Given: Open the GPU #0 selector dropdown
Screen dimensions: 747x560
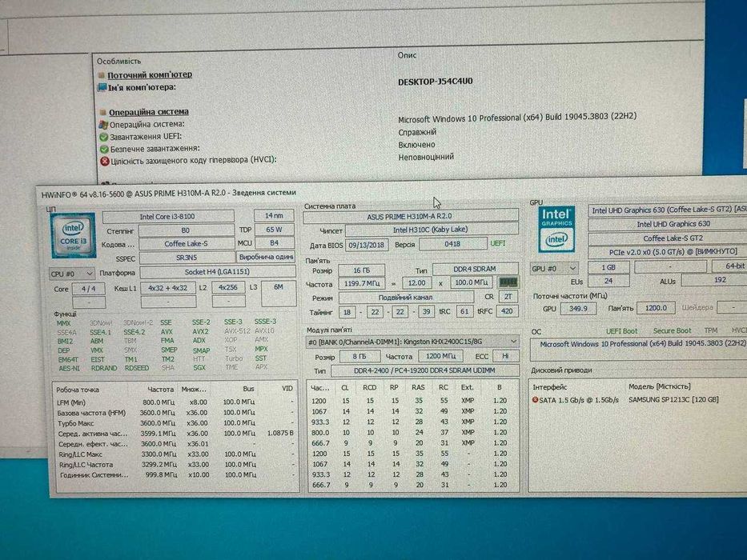Looking at the screenshot, I should [554, 269].
